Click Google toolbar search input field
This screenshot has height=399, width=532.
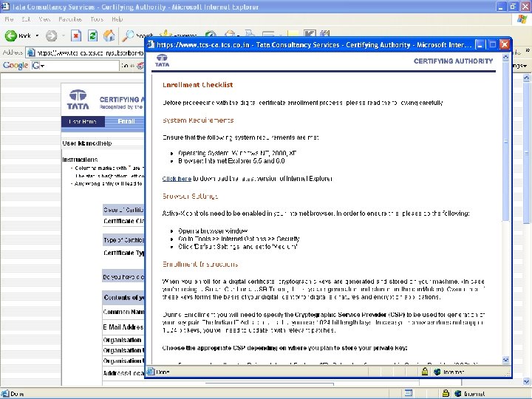click(x=81, y=66)
